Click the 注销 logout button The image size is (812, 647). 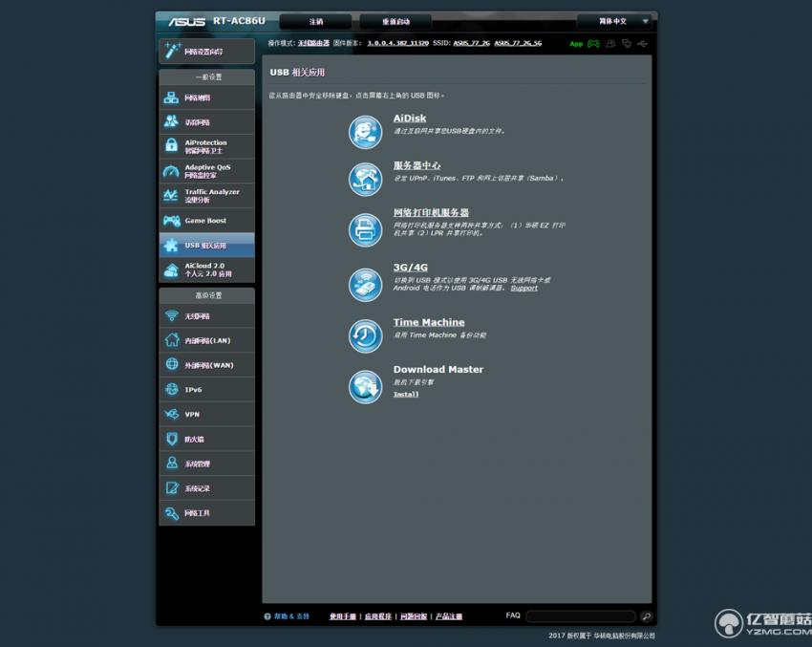pos(316,21)
